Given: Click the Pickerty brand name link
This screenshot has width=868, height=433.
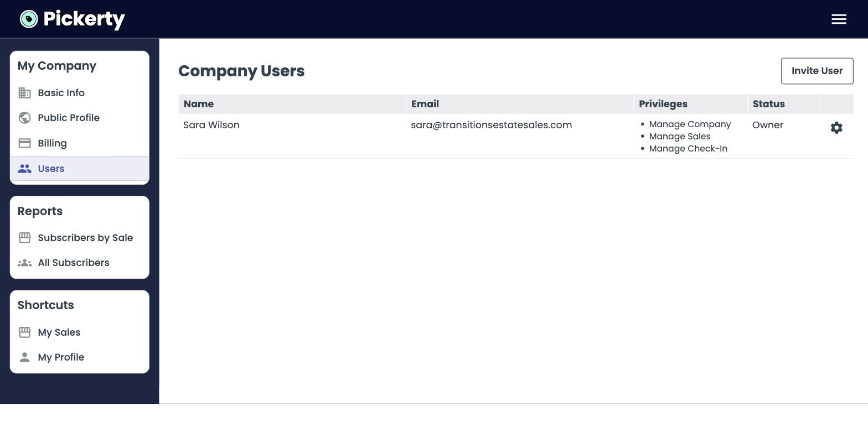Looking at the screenshot, I should (84, 19).
